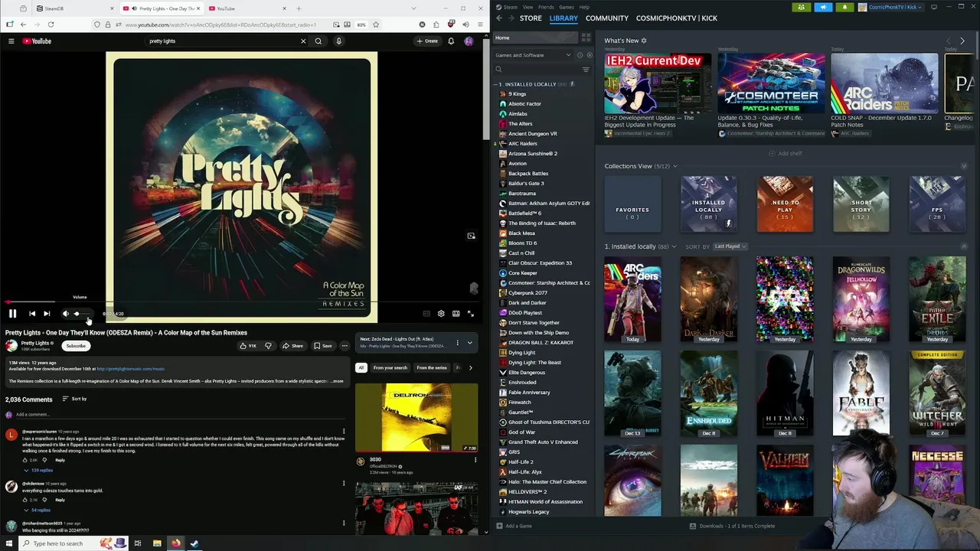Screen dimensions: 980x551
Task: Like the video with 91K likes
Action: tap(248, 346)
